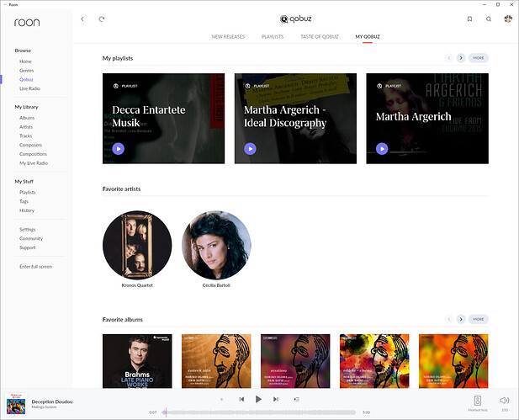Open the volume control icon
Screen dimensions: 519x420
point(505,401)
